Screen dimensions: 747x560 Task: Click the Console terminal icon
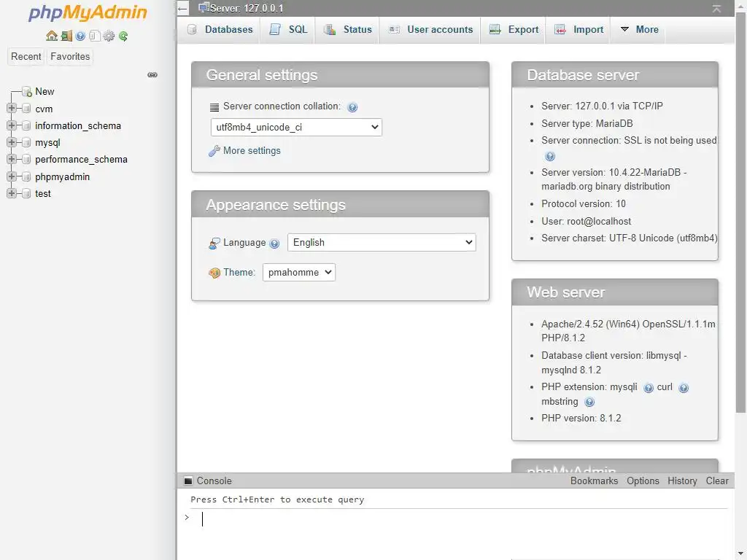[188, 481]
